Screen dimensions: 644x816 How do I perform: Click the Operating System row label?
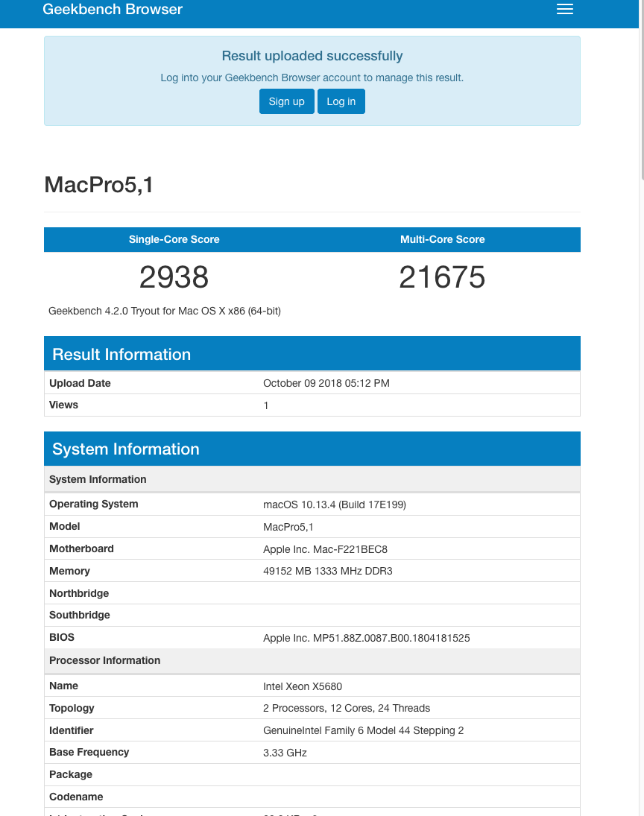(x=94, y=504)
